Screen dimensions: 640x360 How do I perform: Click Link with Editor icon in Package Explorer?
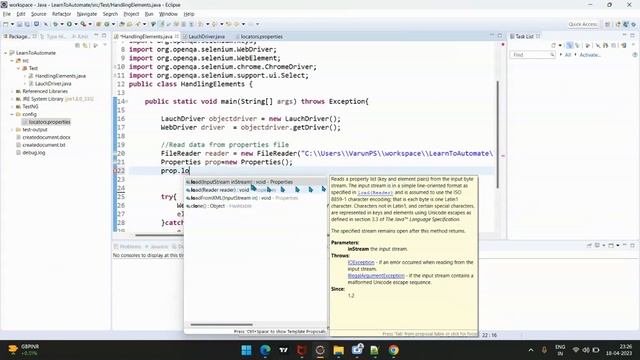pos(85,45)
